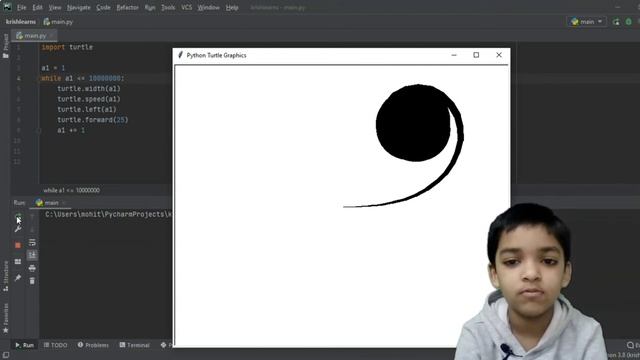Screen dimensions: 640x360
Task: Collapse the while loop fold marker
Action: tap(40, 78)
